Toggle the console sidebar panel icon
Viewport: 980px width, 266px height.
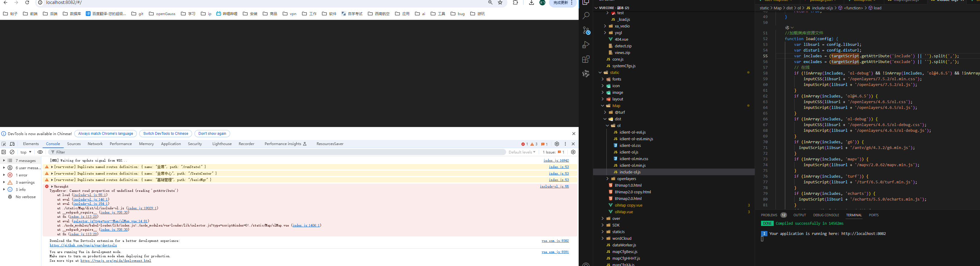[x=4, y=152]
